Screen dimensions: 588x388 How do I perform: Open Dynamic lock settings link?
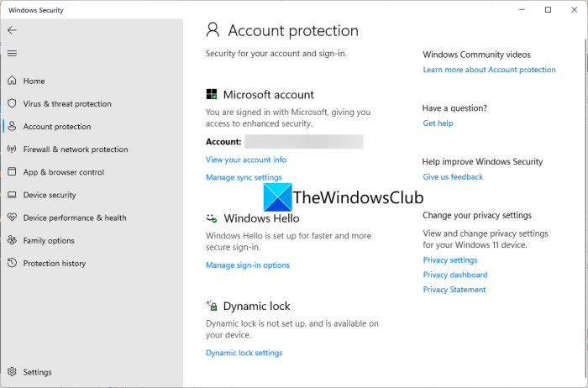click(x=244, y=353)
